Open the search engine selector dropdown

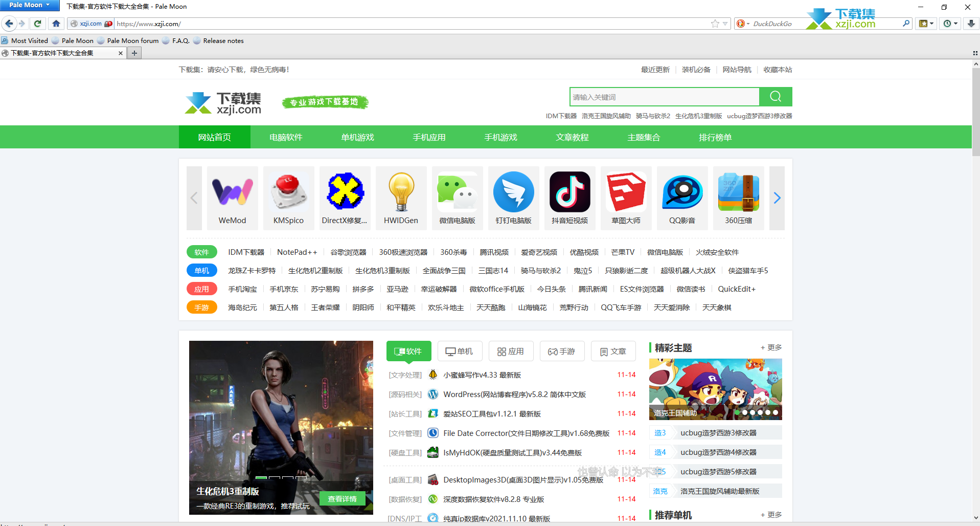[743, 24]
